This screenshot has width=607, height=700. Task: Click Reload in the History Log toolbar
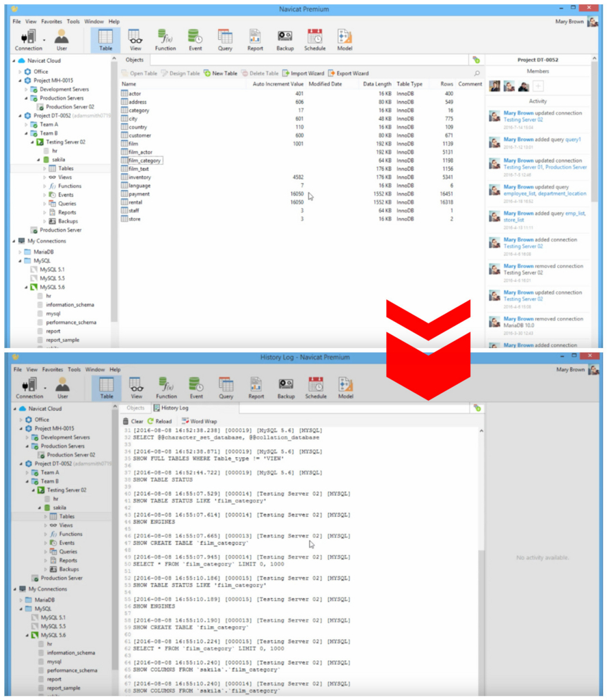[x=160, y=421]
